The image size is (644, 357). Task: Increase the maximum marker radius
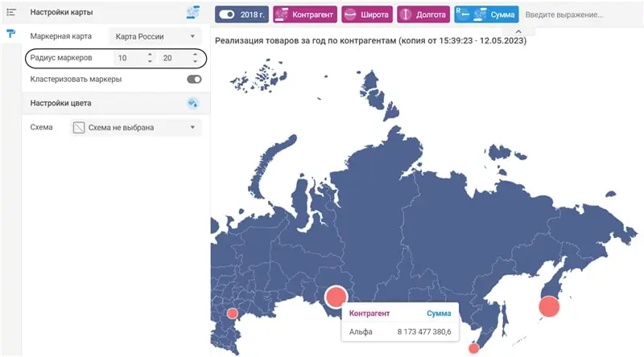(195, 55)
